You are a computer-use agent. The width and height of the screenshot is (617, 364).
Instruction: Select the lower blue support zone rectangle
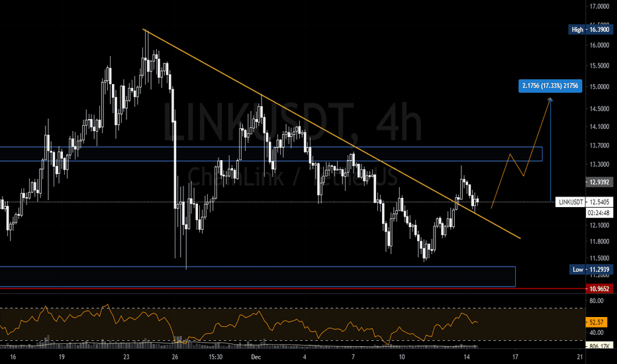point(258,277)
